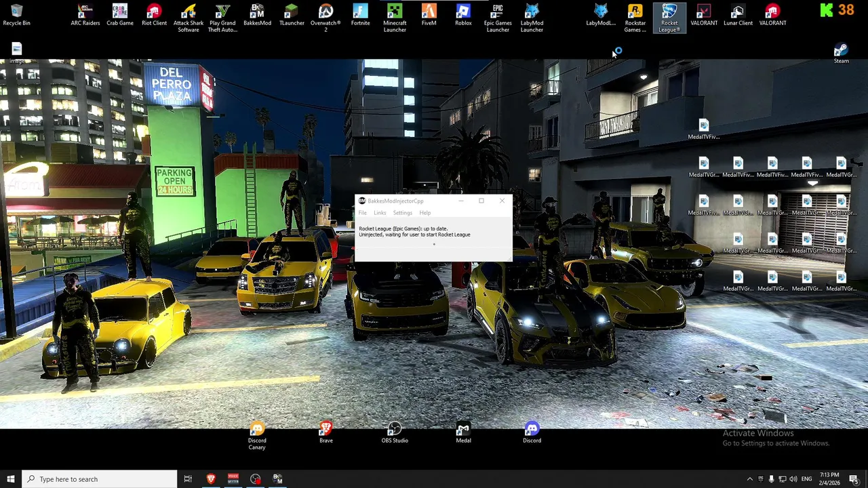Screen dimensions: 868x488
Task: Click the microphone tray icon
Action: 771,479
